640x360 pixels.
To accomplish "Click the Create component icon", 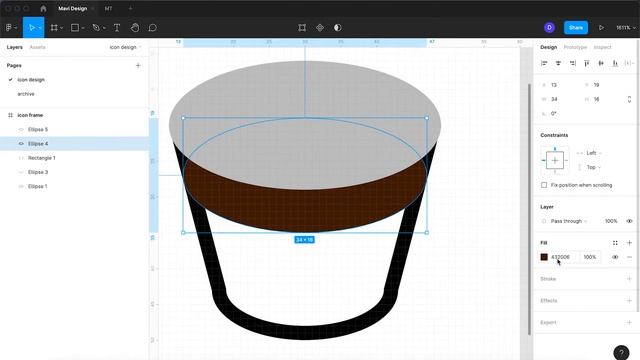I will (320, 28).
